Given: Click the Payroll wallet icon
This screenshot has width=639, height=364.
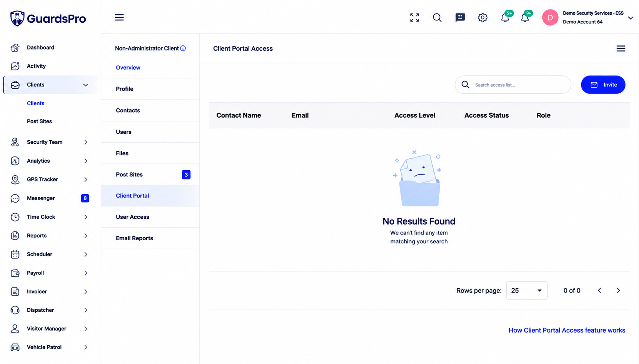Looking at the screenshot, I should coord(15,273).
